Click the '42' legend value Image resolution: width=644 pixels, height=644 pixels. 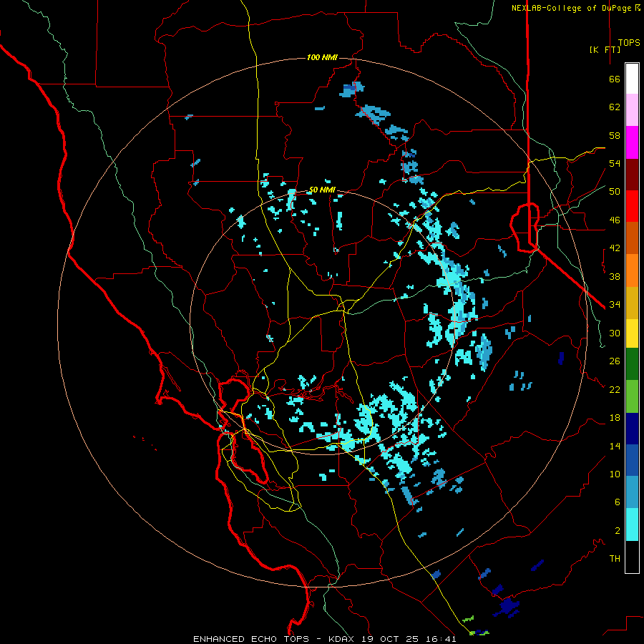[615, 248]
